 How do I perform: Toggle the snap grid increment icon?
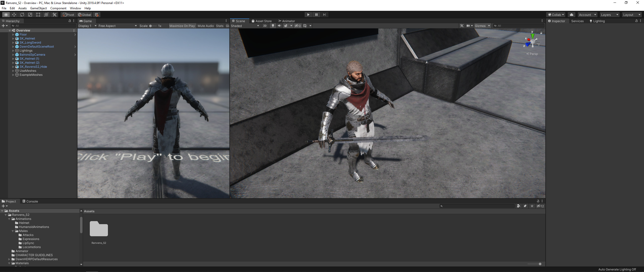[97, 15]
